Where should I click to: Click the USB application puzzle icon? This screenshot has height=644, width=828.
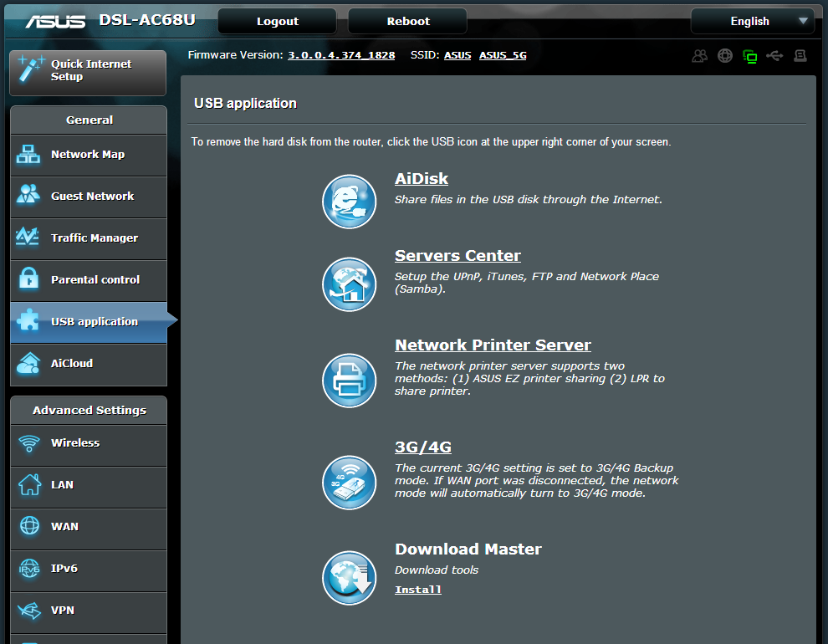click(x=28, y=319)
